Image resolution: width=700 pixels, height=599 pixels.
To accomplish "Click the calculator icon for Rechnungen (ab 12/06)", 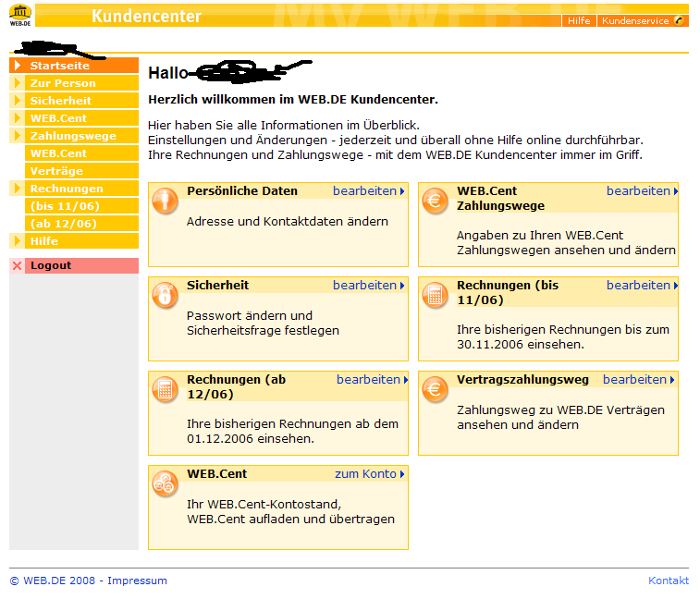I will click(x=166, y=389).
